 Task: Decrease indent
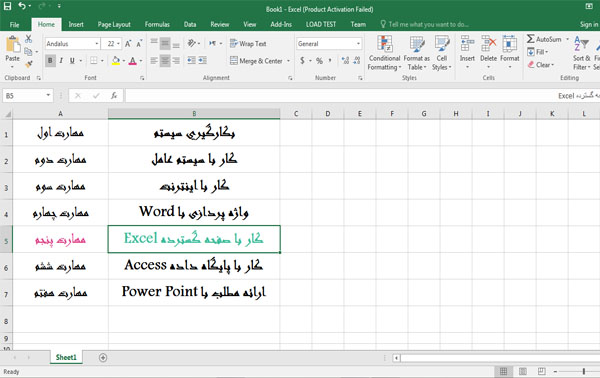pos(191,60)
